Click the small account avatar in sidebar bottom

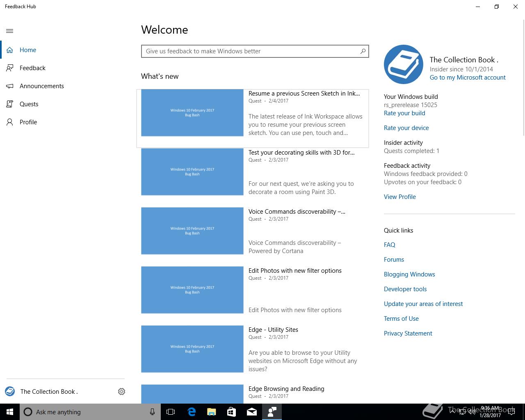pos(10,391)
